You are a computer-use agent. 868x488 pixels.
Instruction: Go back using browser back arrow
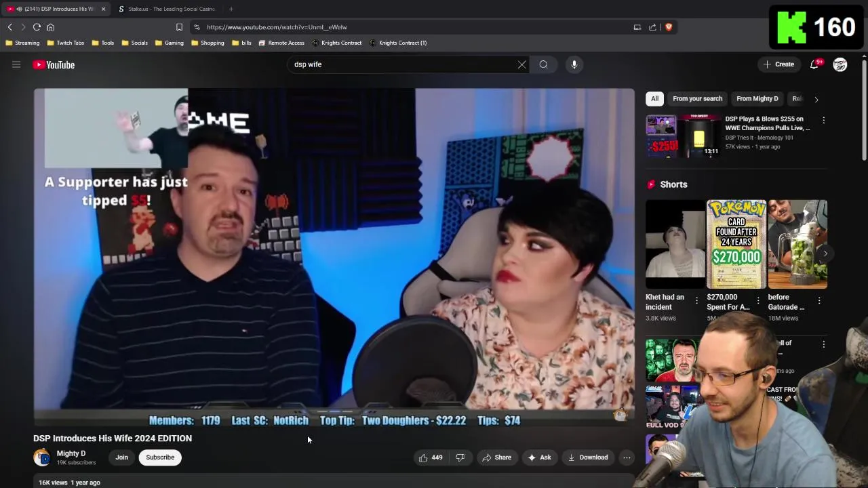[x=10, y=27]
